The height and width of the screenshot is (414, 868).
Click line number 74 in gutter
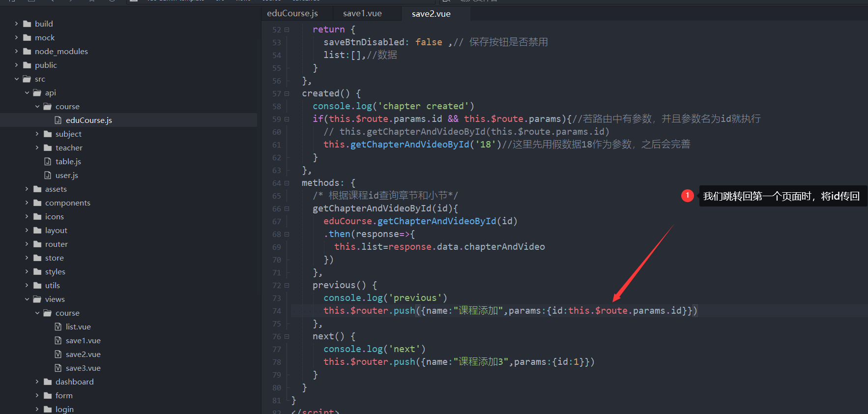[277, 311]
